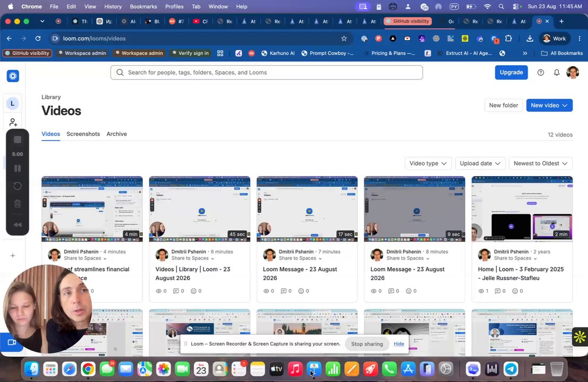588x382 pixels.
Task: Open the New video dropdown
Action: pyautogui.click(x=549, y=105)
